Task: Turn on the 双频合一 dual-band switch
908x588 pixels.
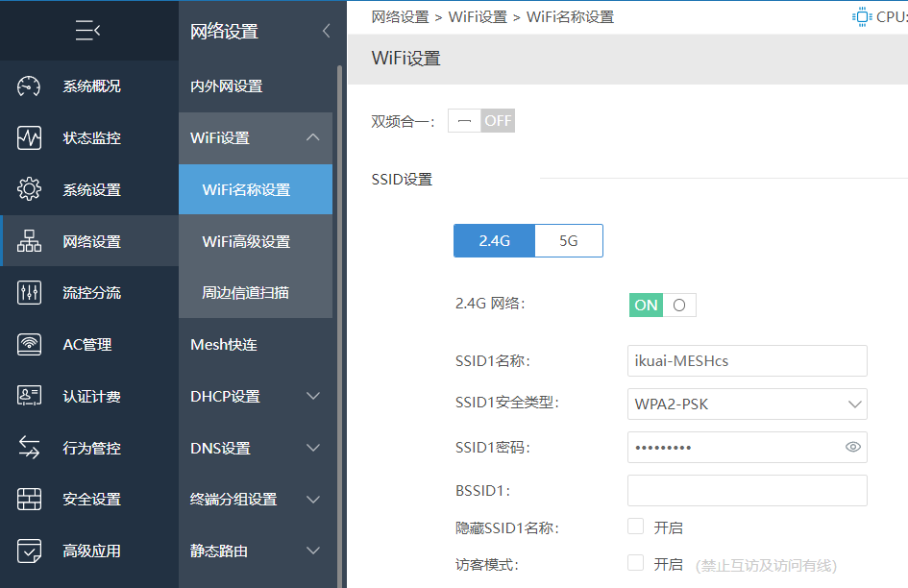Action: click(480, 120)
